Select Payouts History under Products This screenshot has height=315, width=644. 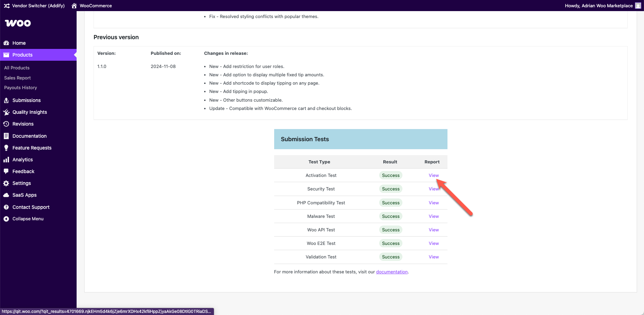point(20,87)
